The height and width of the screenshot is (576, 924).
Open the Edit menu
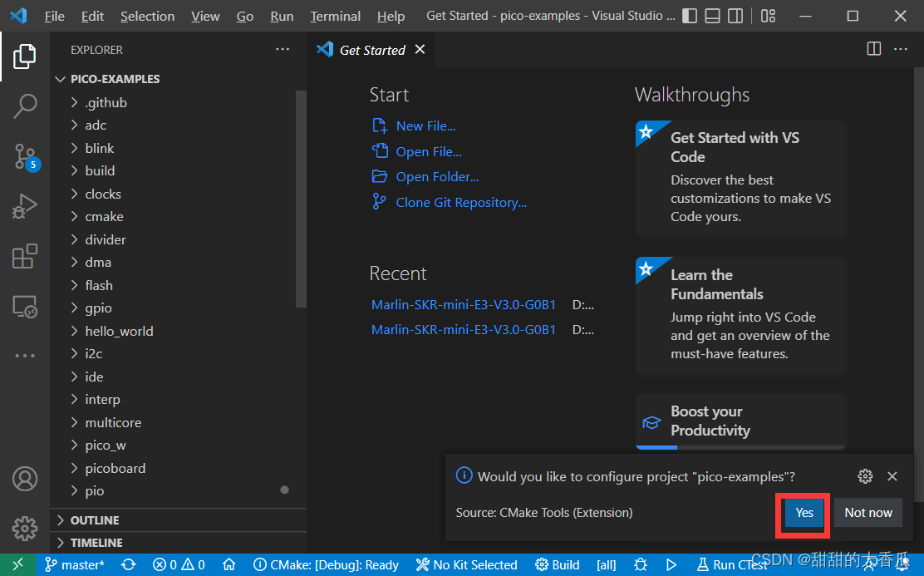click(x=92, y=16)
